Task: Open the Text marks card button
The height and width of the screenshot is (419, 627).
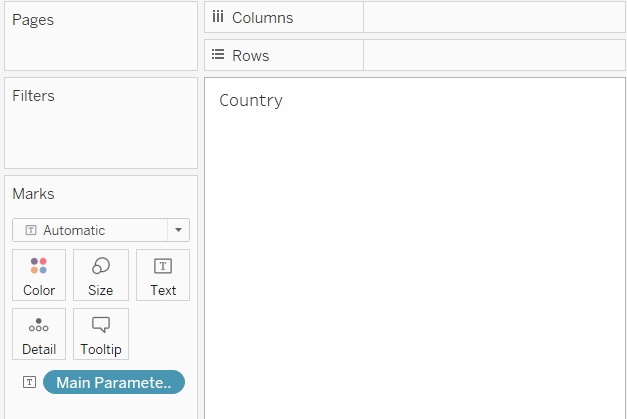Action: click(x=163, y=275)
